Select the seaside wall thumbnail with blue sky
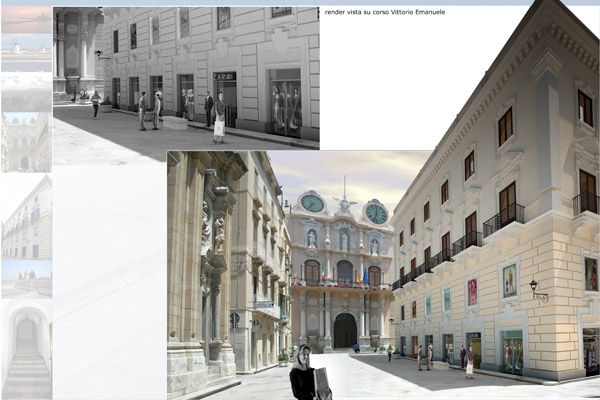Viewport: 600px width, 400px height. pyautogui.click(x=26, y=279)
